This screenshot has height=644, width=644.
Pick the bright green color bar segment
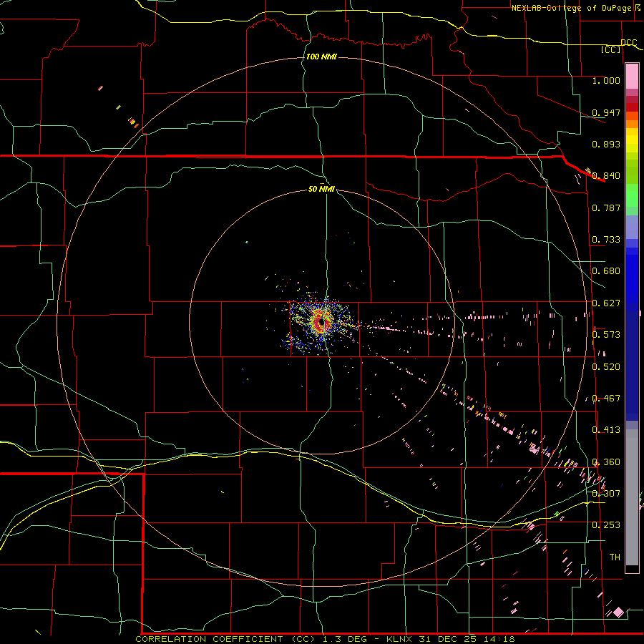pos(632,195)
